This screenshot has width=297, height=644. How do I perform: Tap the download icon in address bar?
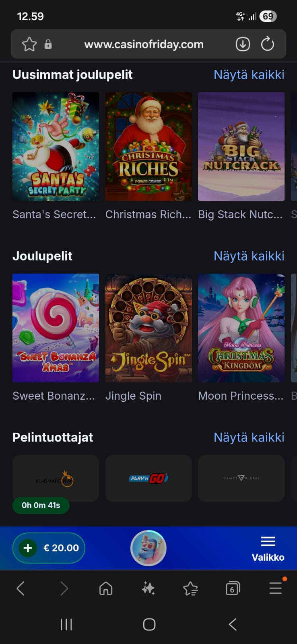pos(243,44)
